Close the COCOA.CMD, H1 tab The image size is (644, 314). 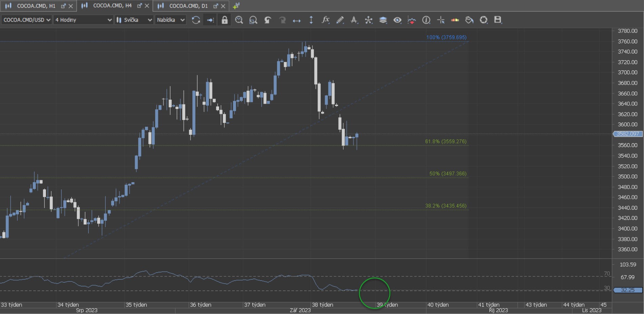coord(71,6)
